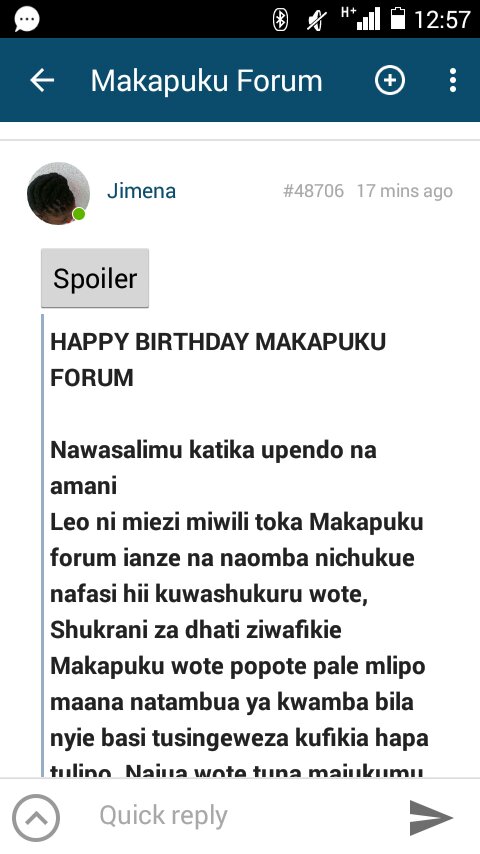
Task: Open the three-dot overflow menu
Action: (x=453, y=81)
